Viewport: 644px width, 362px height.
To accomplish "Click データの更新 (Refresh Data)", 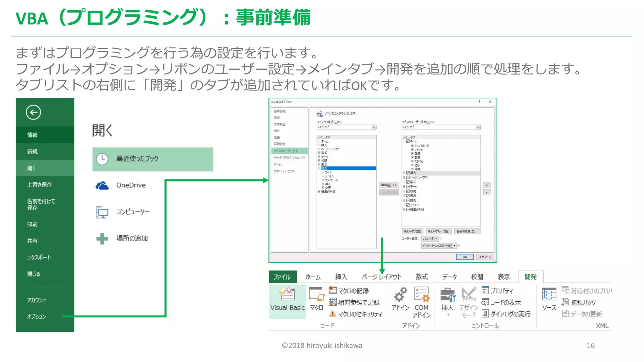I will point(582,314).
